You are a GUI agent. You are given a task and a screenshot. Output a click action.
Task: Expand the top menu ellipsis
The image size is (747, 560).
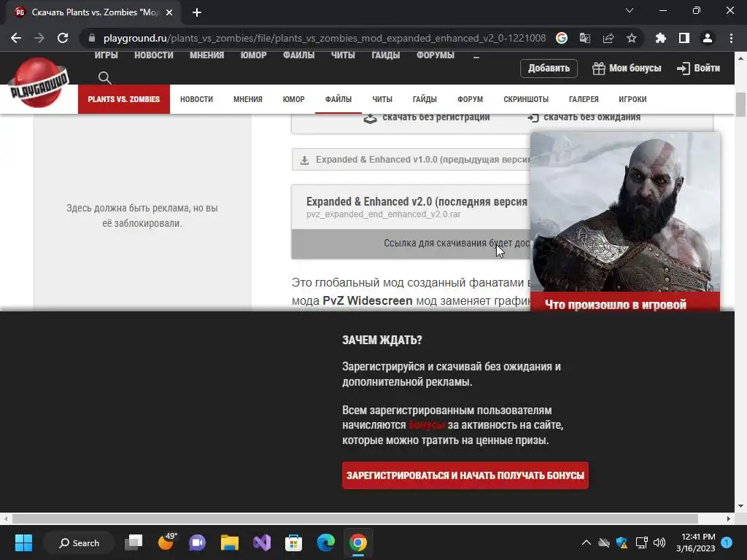[x=476, y=56]
